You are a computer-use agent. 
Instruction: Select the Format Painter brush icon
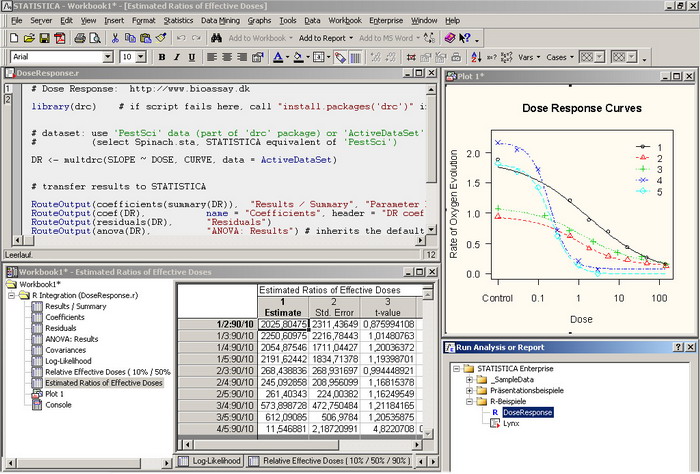click(161, 38)
